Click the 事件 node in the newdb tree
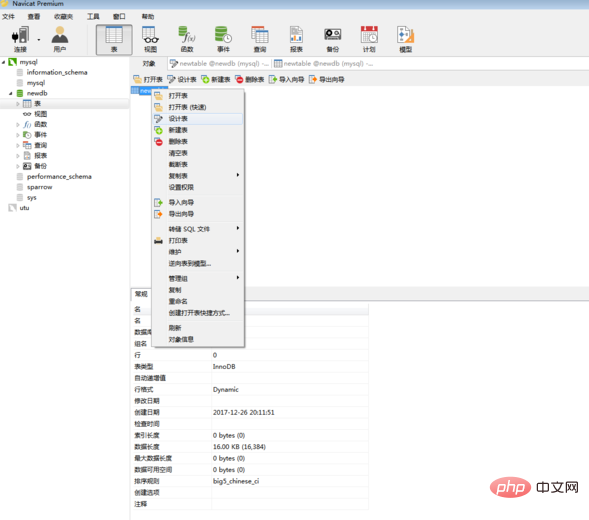The image size is (589, 520). click(x=35, y=135)
